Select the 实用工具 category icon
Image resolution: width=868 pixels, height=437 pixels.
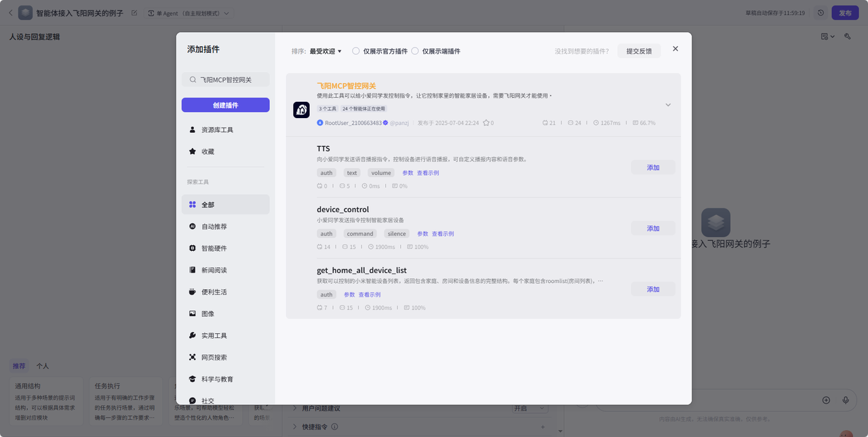coord(193,335)
